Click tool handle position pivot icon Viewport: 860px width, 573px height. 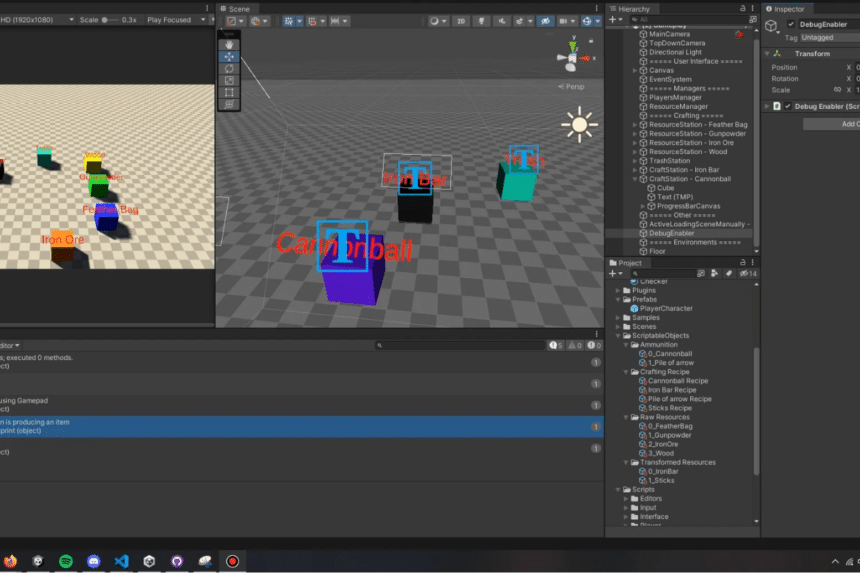pos(235,21)
